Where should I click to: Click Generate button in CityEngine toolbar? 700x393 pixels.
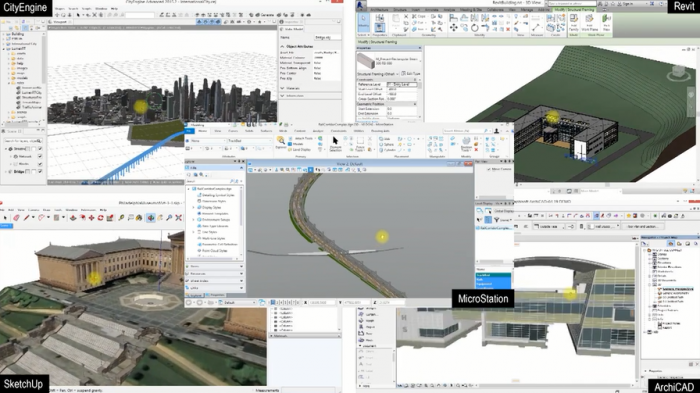point(264,15)
